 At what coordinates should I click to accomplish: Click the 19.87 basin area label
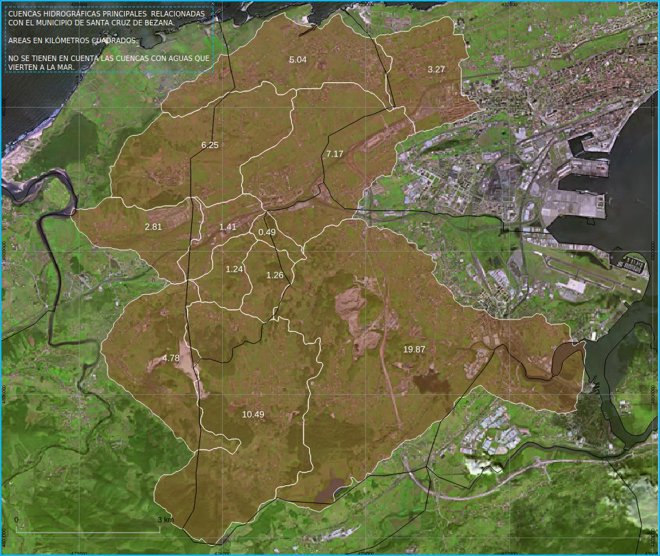(x=414, y=349)
